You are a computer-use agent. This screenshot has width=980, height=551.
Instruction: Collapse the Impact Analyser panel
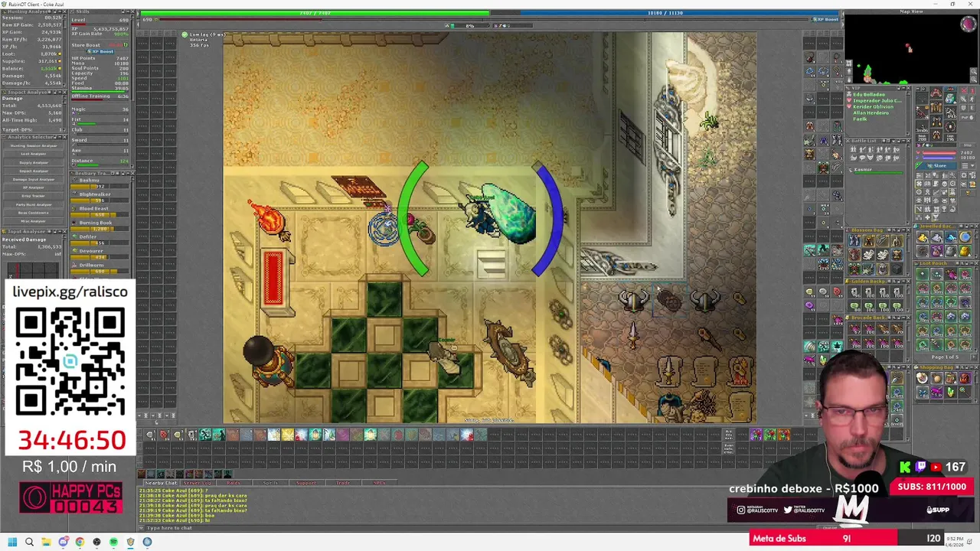tap(60, 93)
